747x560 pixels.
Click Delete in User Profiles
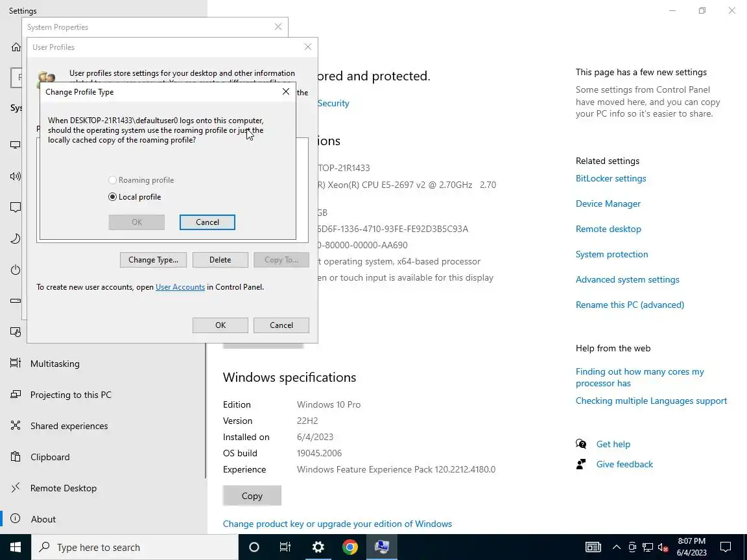click(220, 259)
